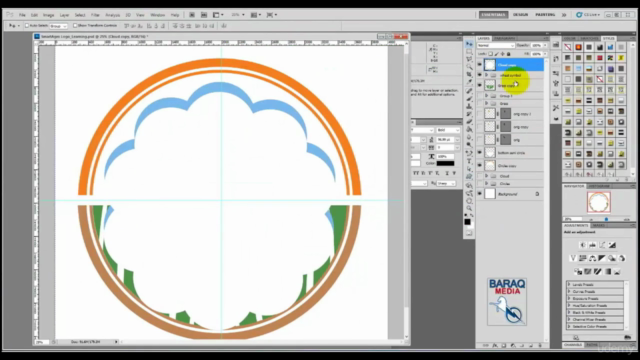Viewport: 640px width, 360px height.
Task: Switch to the Masks tab
Action: [x=598, y=225]
